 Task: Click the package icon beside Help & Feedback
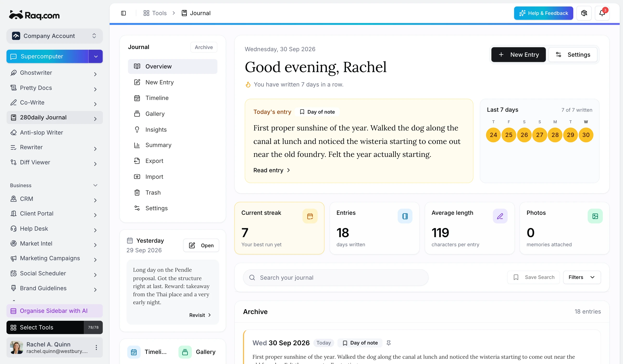584,13
